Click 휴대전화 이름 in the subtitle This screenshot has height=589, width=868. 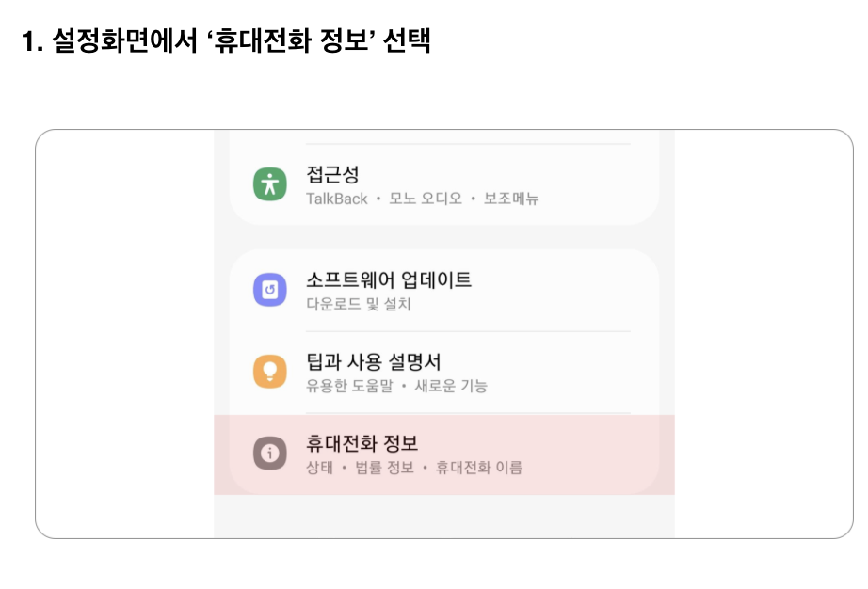(x=479, y=468)
